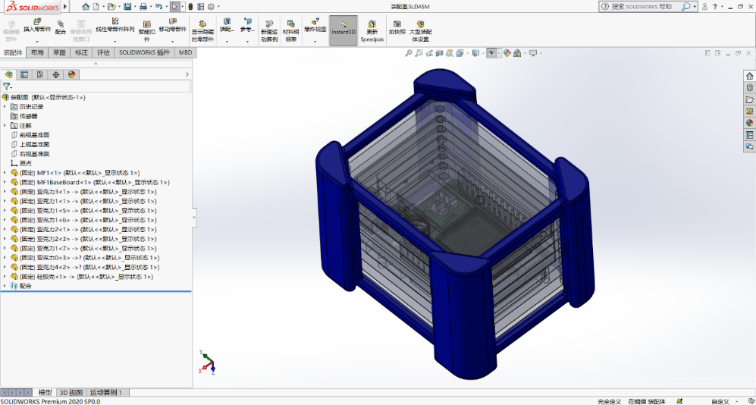Open Appearances color ball in task pane
This screenshot has width=756, height=405.
[749, 123]
